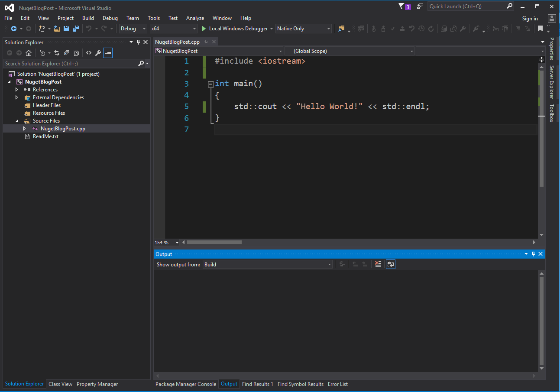Click Collapse All icon in Solution Explorer

(x=66, y=53)
